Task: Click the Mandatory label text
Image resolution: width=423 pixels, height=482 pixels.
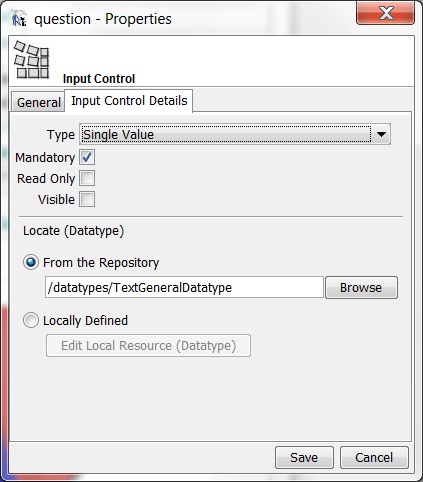Action: (45, 158)
